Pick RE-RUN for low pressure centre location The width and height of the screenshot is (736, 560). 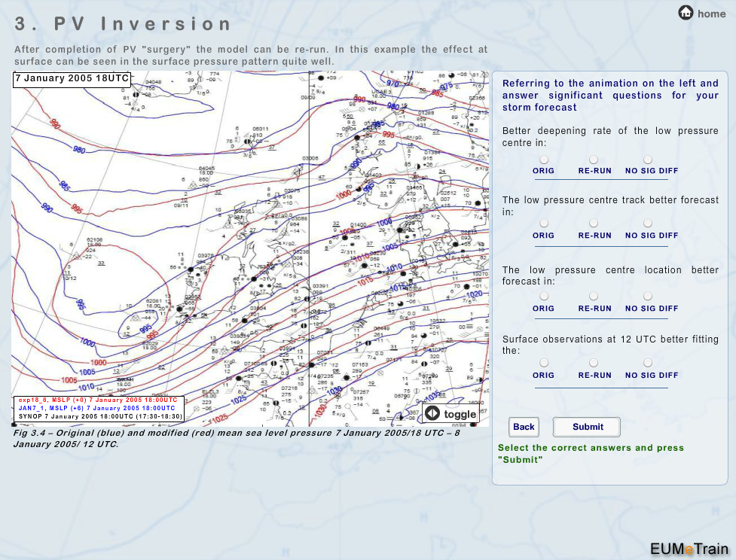coord(594,297)
